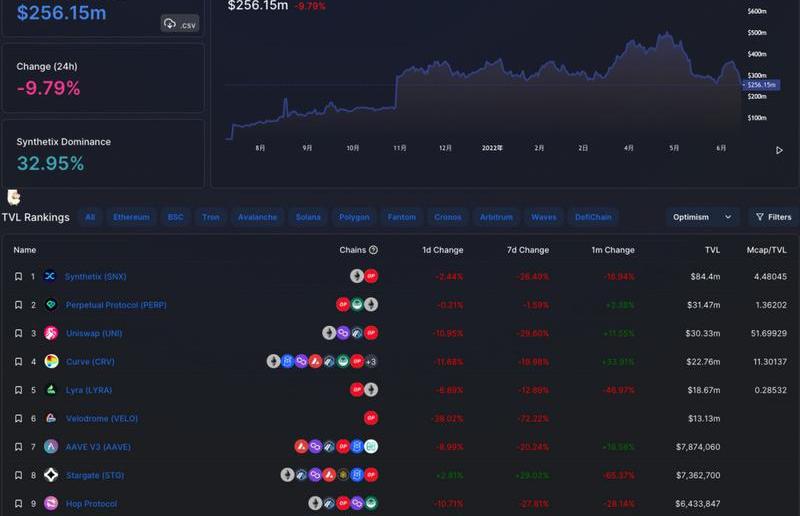Switch to the DefiChain tab

(x=593, y=217)
